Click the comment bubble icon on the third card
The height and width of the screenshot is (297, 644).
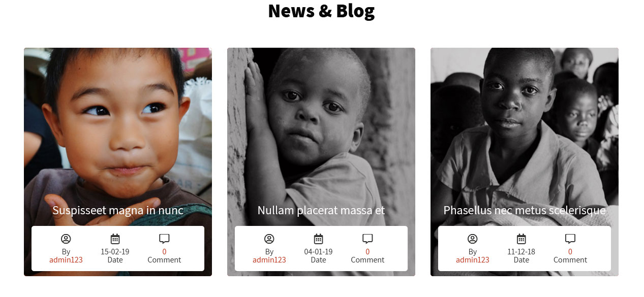coord(570,239)
